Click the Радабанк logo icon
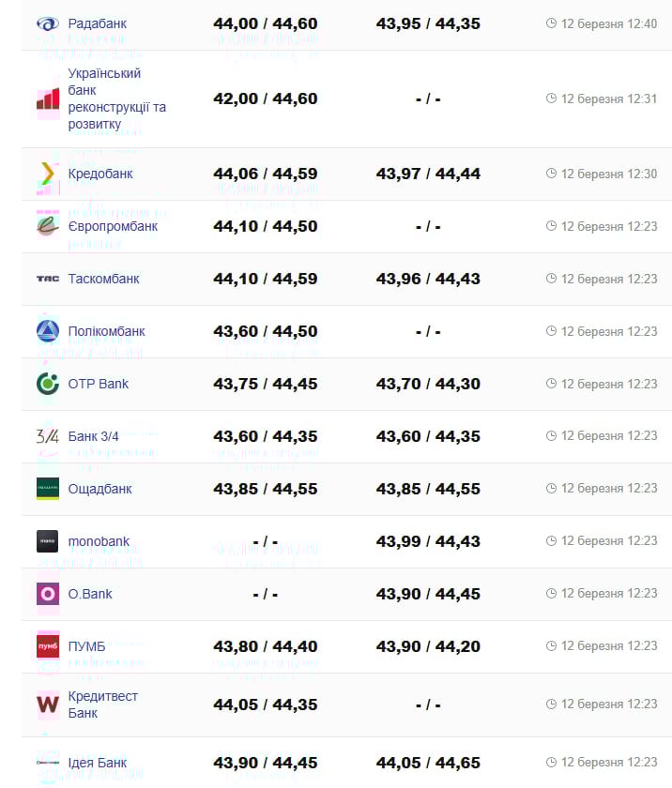 coord(47,23)
